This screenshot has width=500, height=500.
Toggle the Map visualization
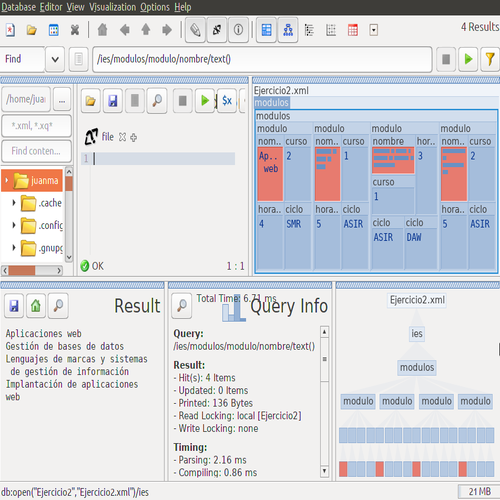tap(266, 30)
